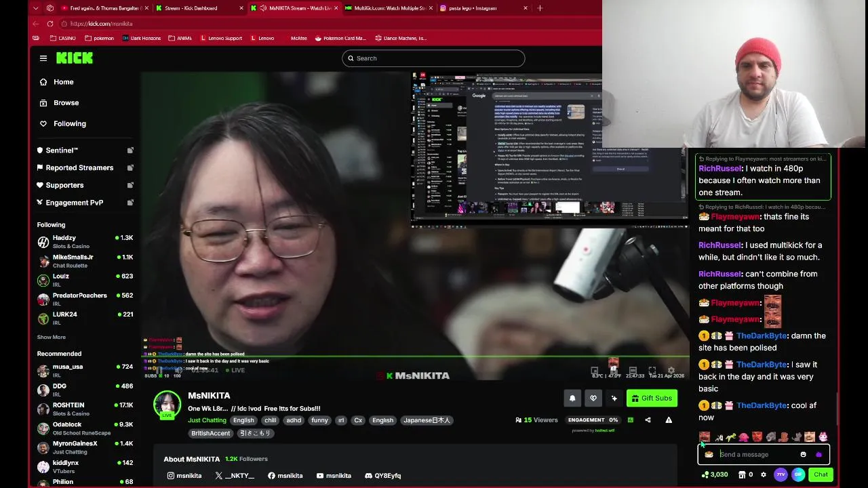This screenshot has height=488, width=868.
Task: Open the YouTube msnikita link
Action: (334, 476)
